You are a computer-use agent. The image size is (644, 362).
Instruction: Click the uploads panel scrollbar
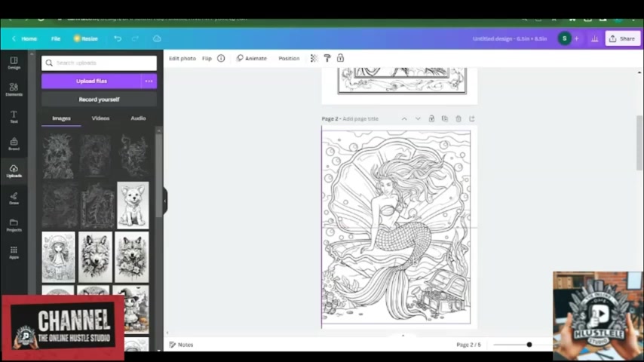pyautogui.click(x=159, y=175)
